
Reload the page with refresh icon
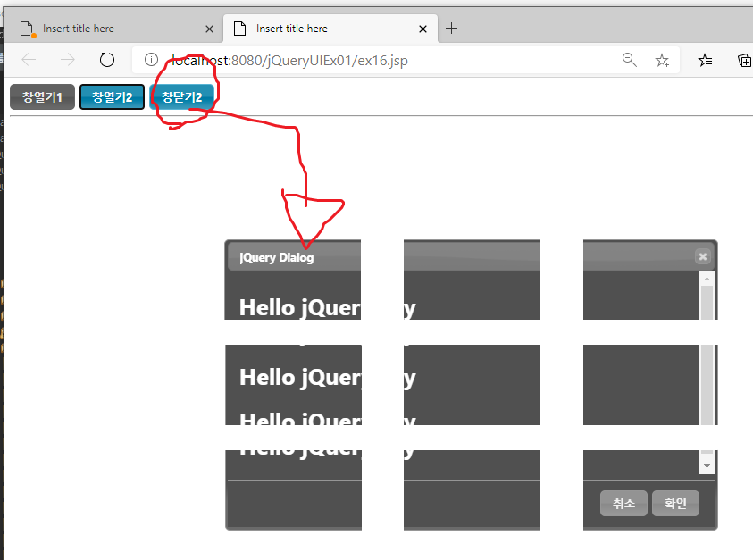pos(106,60)
